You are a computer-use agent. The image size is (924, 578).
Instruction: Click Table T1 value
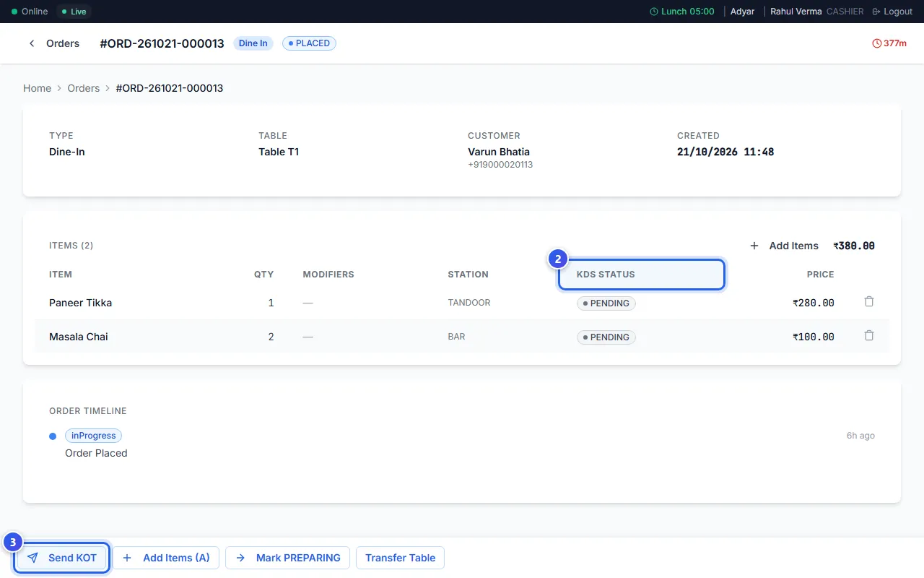point(279,152)
